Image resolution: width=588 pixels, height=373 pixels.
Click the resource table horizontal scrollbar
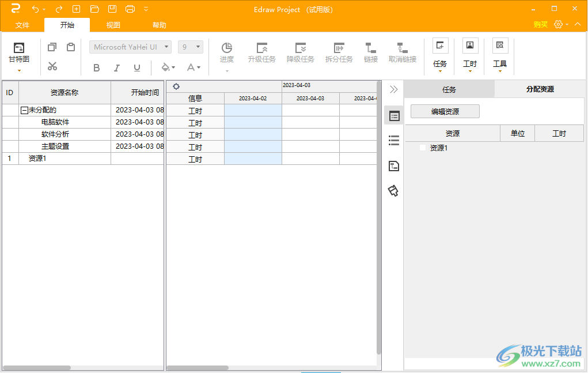click(37, 368)
